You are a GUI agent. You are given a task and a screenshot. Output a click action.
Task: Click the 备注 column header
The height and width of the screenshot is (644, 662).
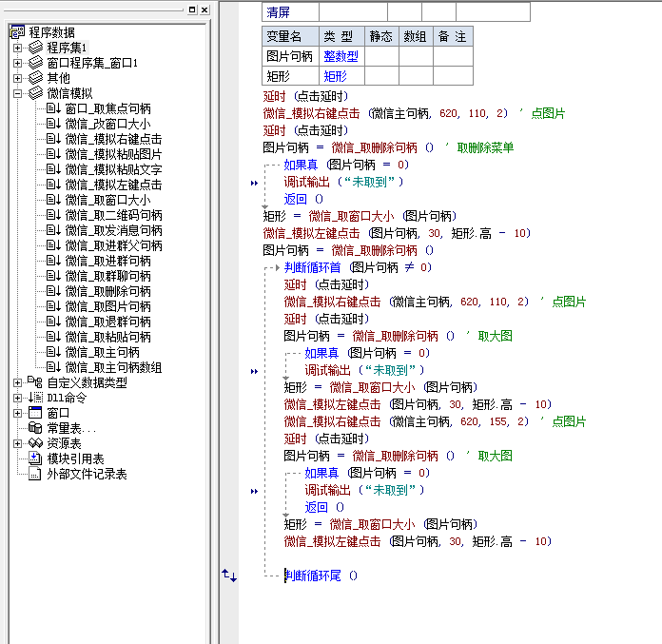tap(453, 36)
